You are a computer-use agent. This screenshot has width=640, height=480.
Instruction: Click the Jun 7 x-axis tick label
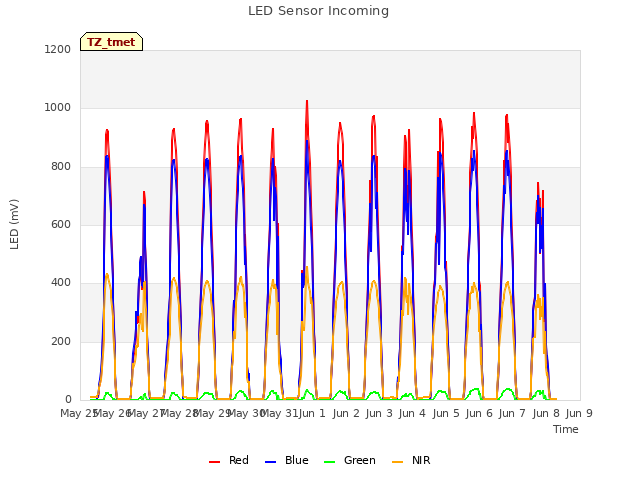pyautogui.click(x=512, y=413)
